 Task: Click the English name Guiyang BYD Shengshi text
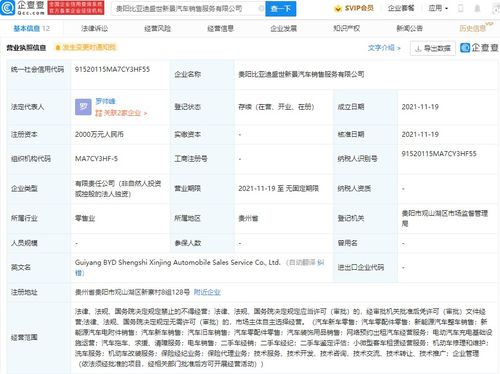178,262
